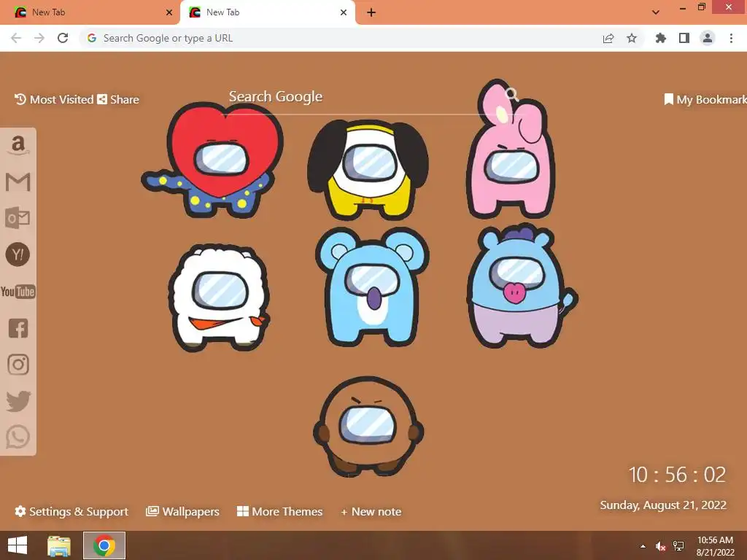The height and width of the screenshot is (560, 747).
Task: Open the Facebook shortcut in sidebar
Action: click(x=18, y=328)
